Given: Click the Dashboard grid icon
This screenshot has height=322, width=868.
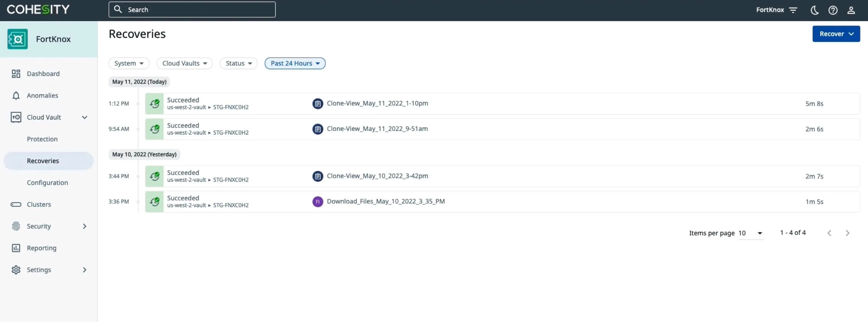Looking at the screenshot, I should [16, 74].
